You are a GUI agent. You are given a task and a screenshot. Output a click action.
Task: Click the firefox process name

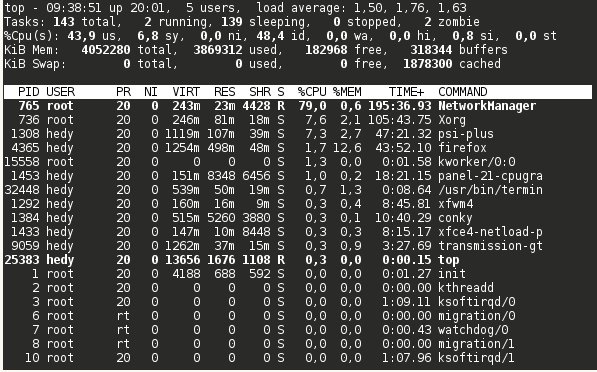pyautogui.click(x=462, y=148)
